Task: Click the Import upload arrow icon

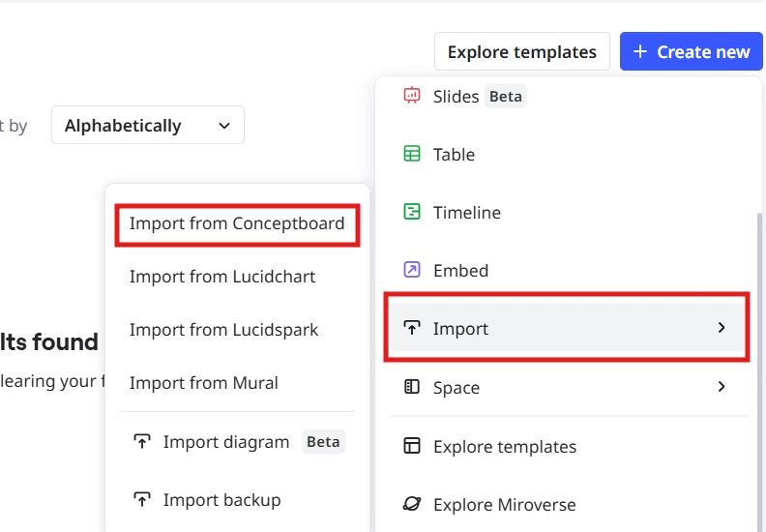Action: point(412,328)
